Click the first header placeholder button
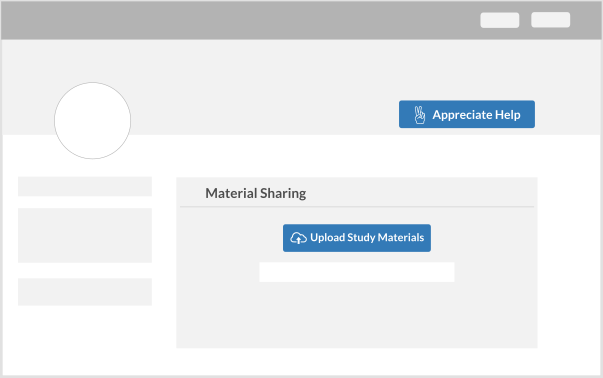This screenshot has width=603, height=378. click(x=500, y=20)
